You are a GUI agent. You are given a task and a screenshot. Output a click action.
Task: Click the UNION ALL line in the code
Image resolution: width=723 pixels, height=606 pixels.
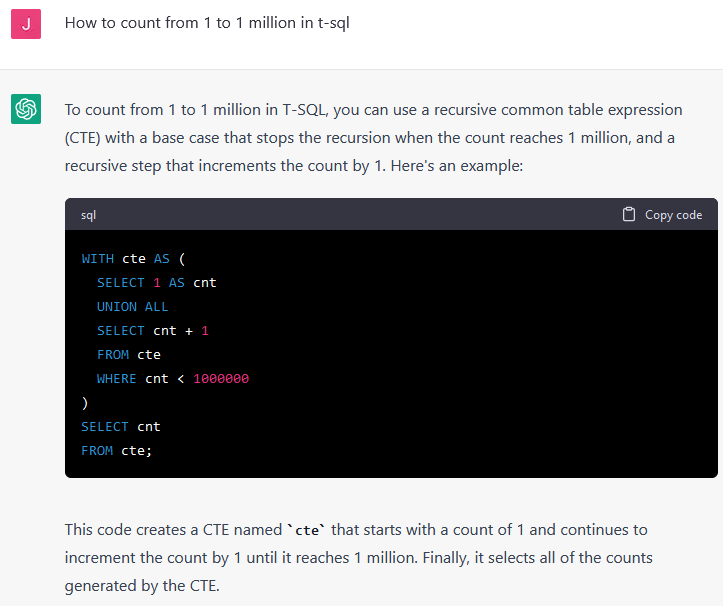(x=132, y=307)
